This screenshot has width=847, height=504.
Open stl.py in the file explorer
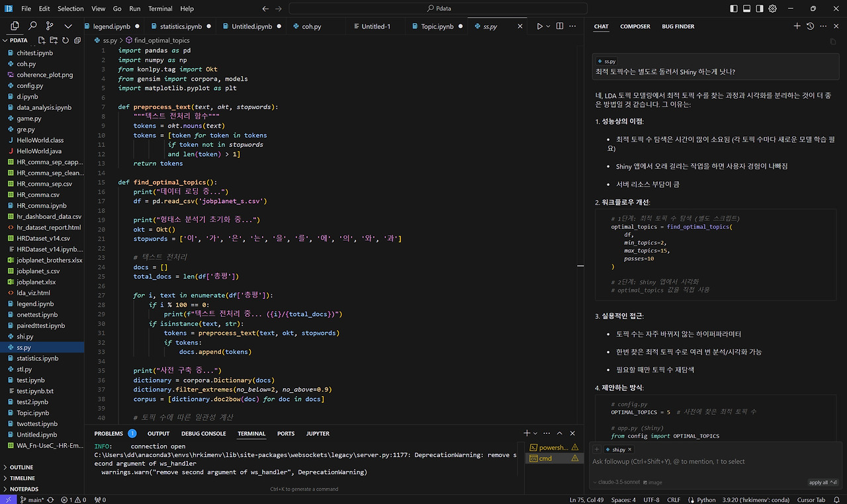24,369
